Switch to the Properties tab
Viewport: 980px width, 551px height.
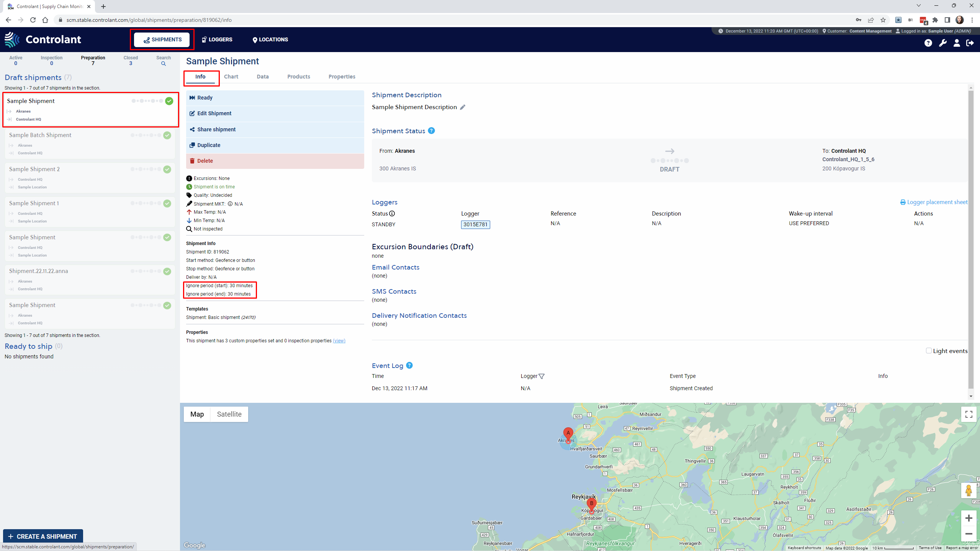click(x=342, y=77)
